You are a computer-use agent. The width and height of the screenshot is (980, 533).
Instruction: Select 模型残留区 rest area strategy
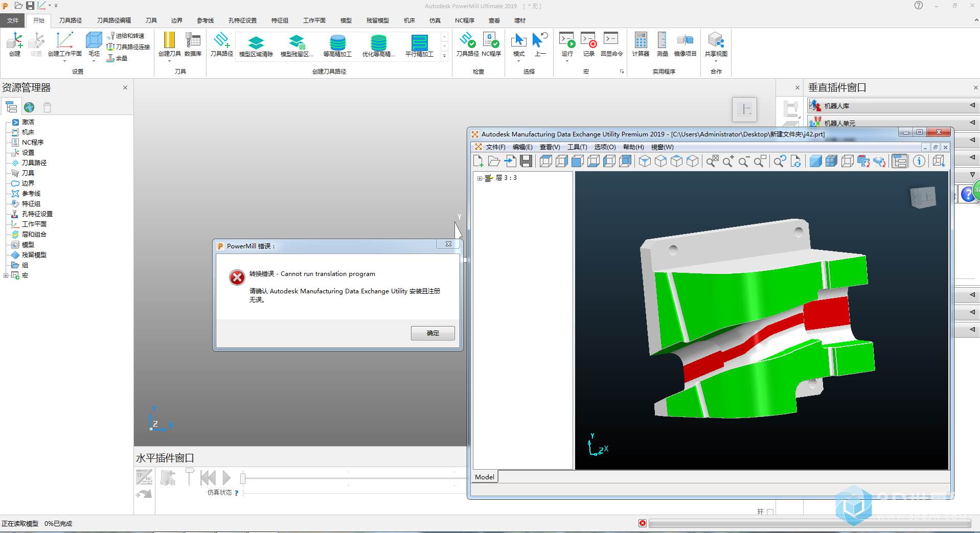point(297,46)
